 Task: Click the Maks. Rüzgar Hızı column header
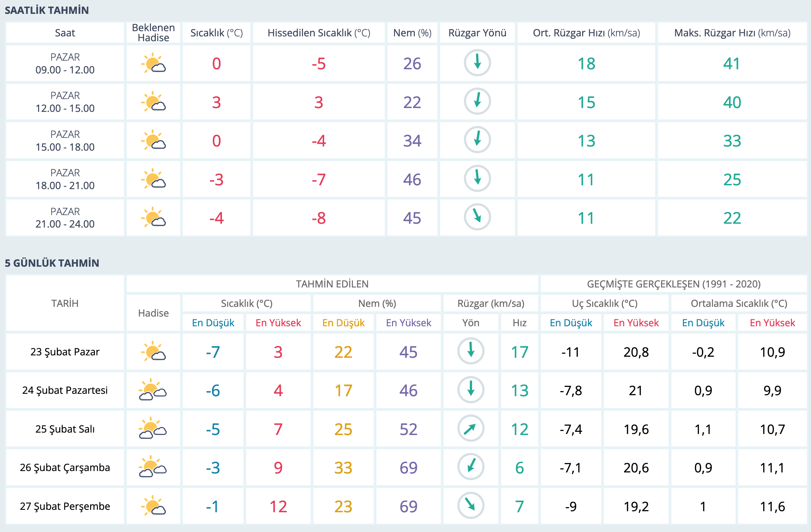[x=732, y=33]
